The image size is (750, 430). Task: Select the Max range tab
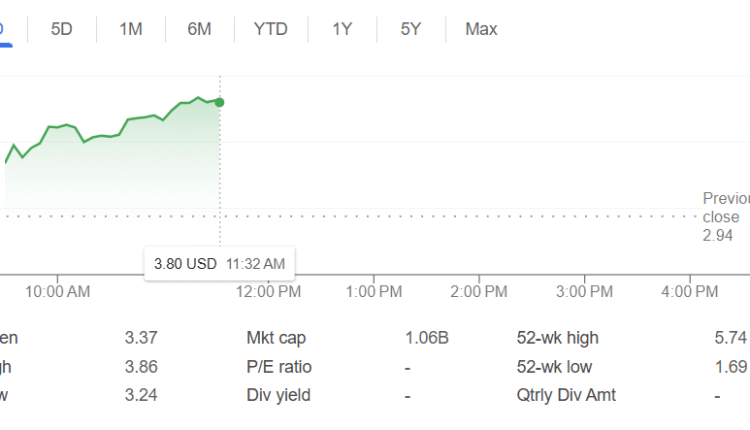pyautogui.click(x=481, y=29)
